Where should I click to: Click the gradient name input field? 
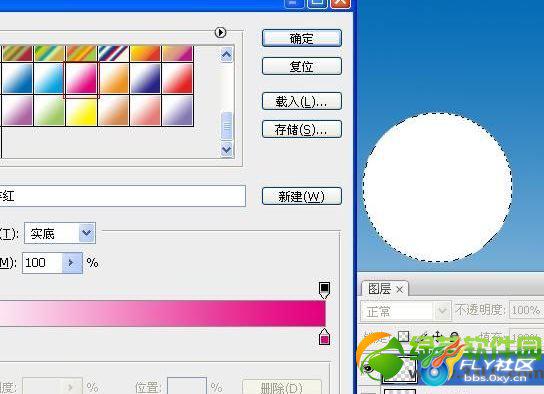[x=122, y=196]
